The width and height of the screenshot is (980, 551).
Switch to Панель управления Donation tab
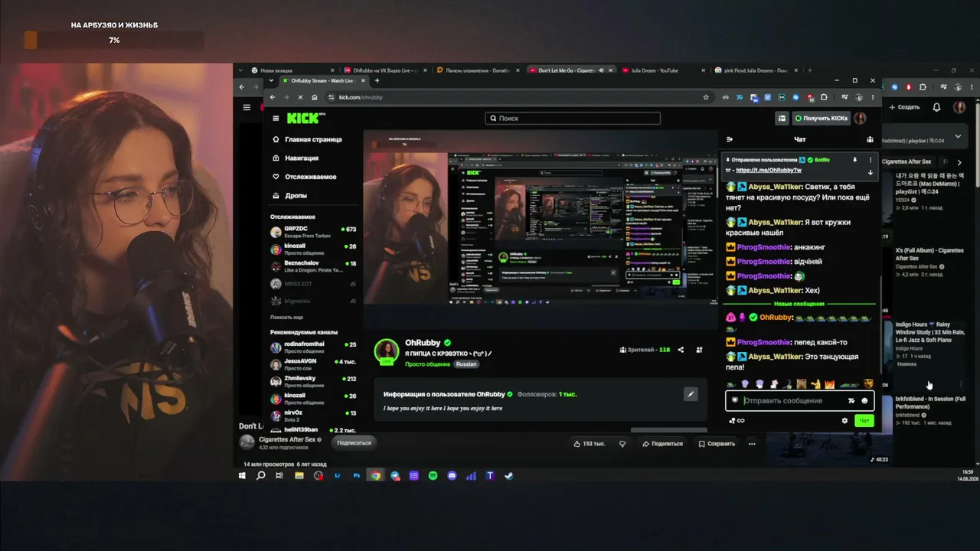(479, 70)
